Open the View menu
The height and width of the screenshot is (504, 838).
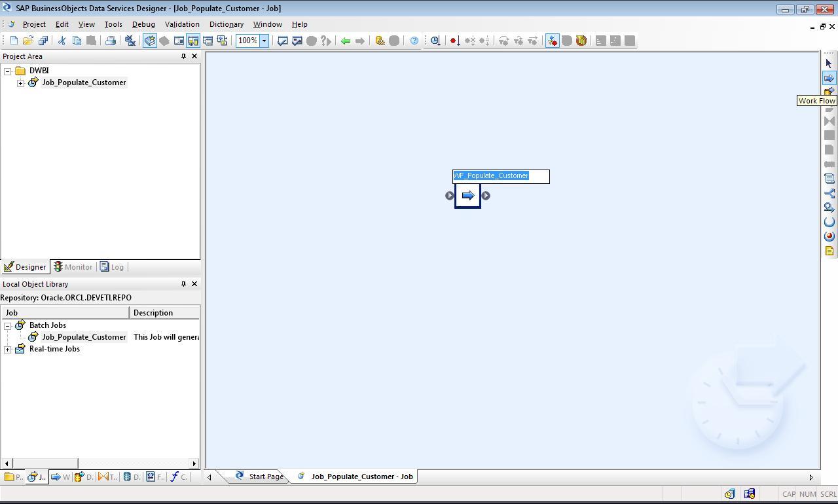(86, 24)
